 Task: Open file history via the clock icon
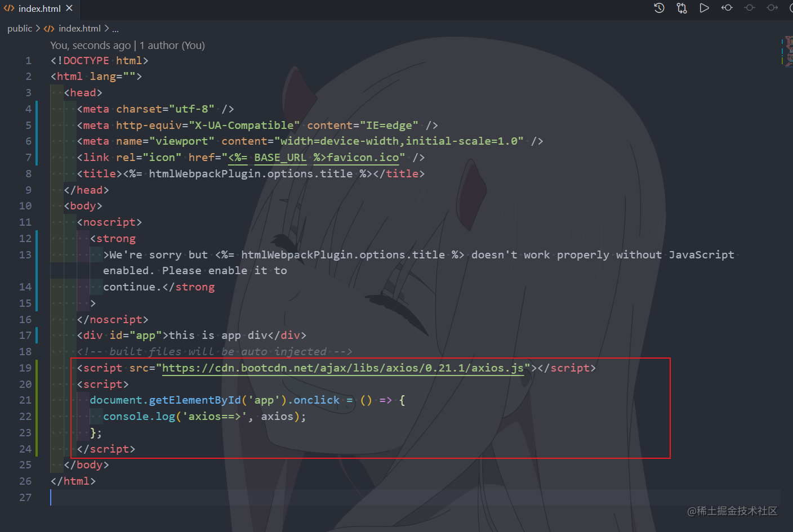pyautogui.click(x=659, y=8)
